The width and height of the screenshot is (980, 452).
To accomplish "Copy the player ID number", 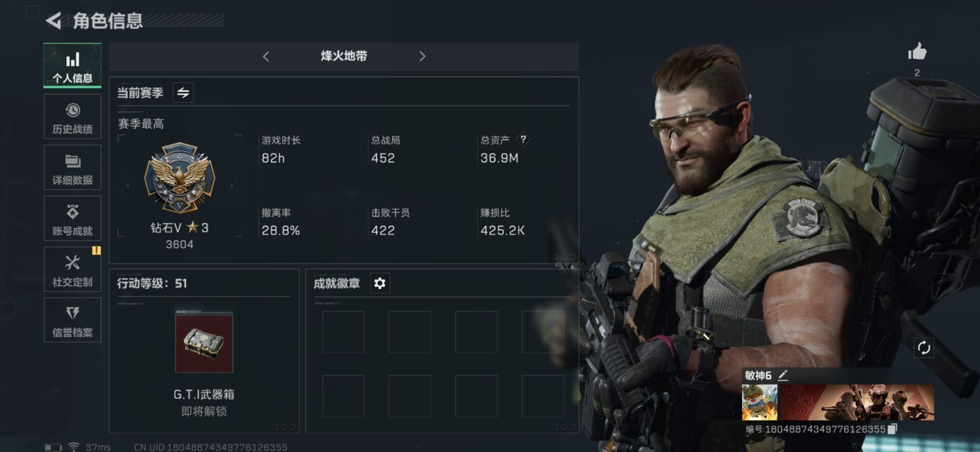I will [892, 429].
